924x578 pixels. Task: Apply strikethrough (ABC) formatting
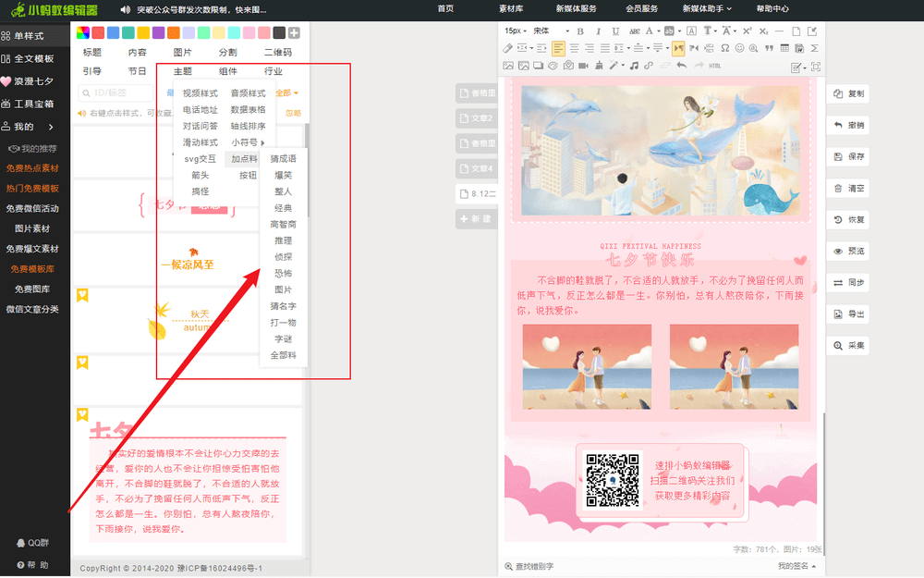634,31
